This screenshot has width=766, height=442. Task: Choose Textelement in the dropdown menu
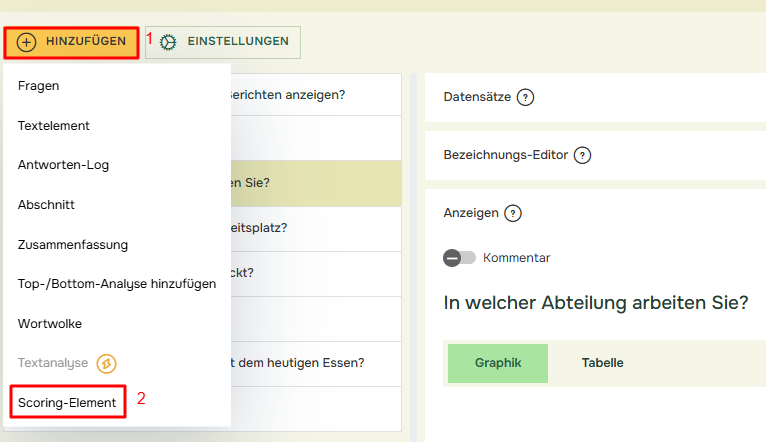tap(54, 126)
